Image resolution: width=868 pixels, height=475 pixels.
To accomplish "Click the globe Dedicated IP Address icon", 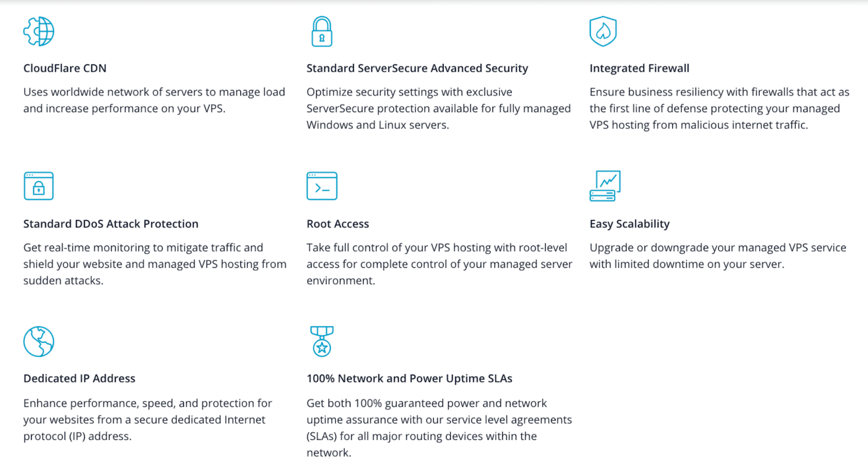I will pyautogui.click(x=39, y=342).
